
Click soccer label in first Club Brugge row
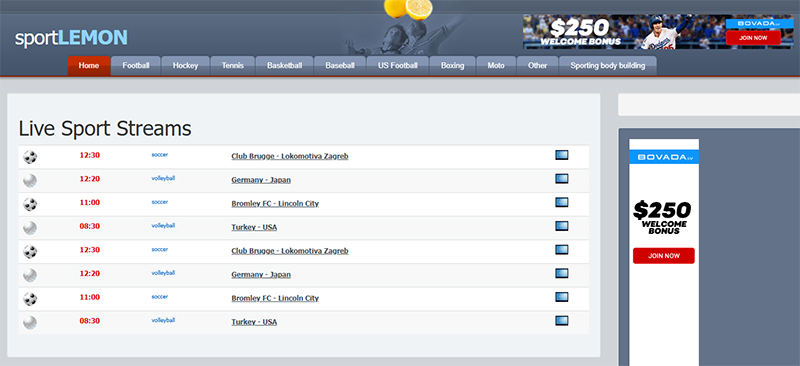160,154
